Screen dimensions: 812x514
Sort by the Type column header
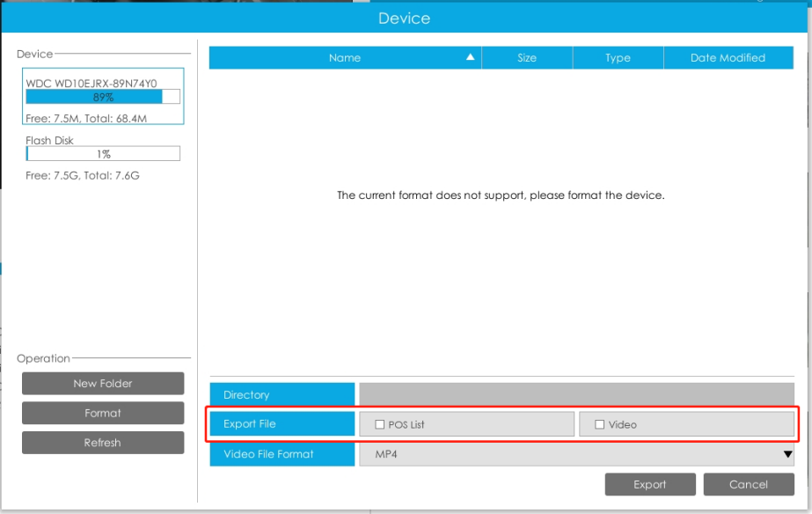[618, 57]
